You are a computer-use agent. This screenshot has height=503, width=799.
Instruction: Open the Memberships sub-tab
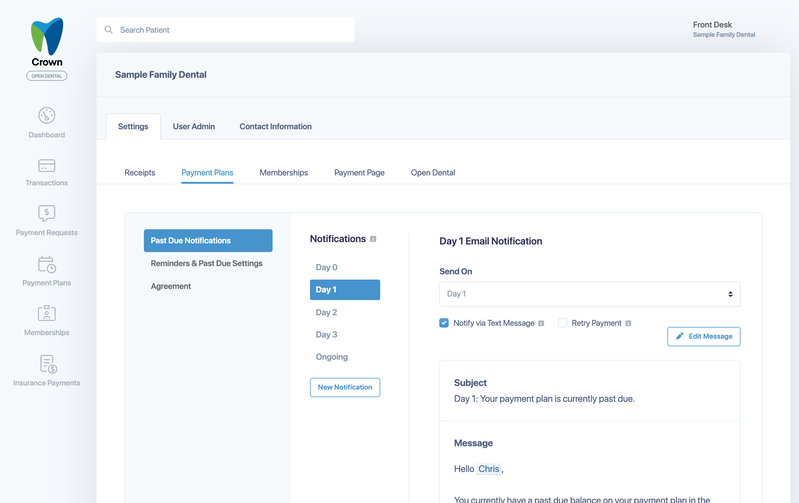point(284,173)
